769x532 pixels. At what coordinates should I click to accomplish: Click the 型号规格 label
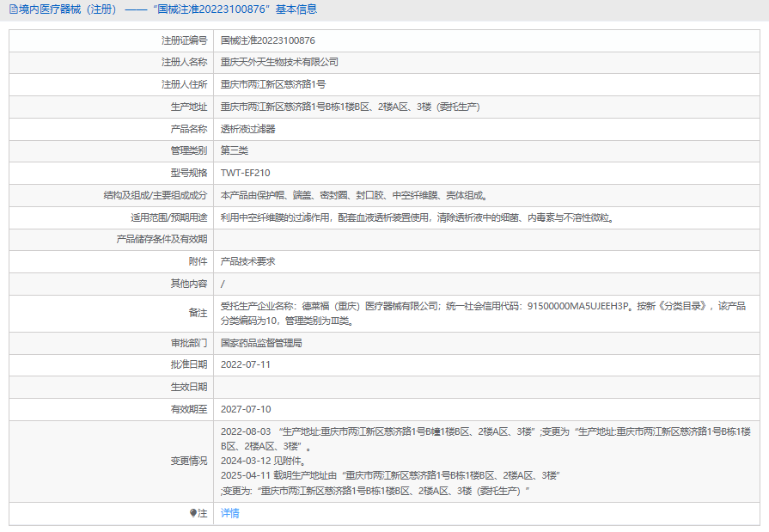(189, 173)
